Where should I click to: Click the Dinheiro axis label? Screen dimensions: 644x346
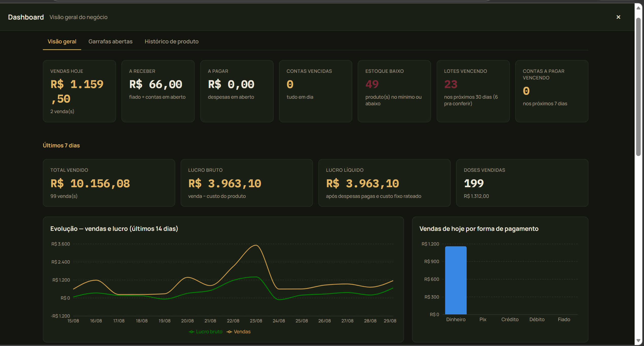[456, 320]
